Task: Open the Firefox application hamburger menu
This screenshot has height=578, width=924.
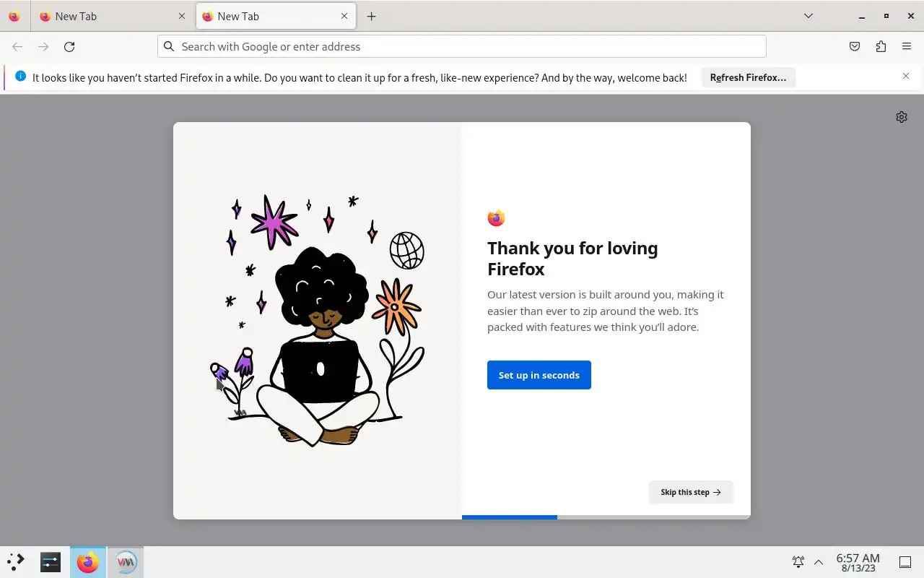Action: [x=907, y=46]
